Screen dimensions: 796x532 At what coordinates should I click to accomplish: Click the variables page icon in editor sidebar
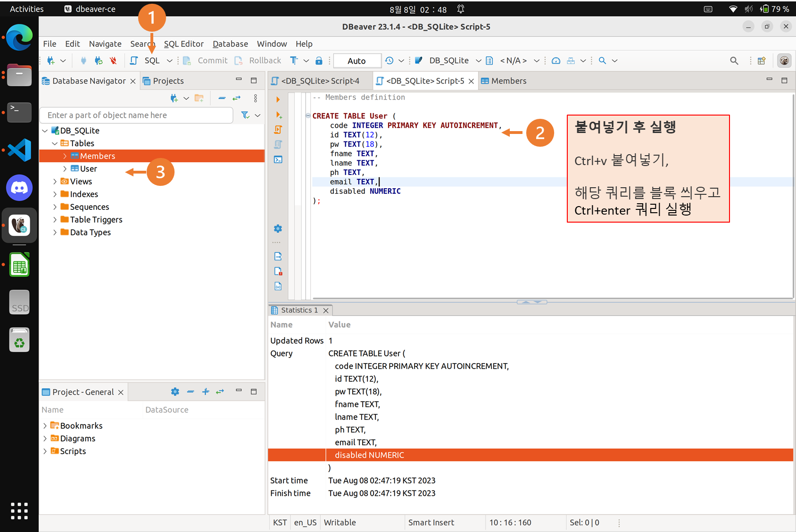tap(278, 286)
